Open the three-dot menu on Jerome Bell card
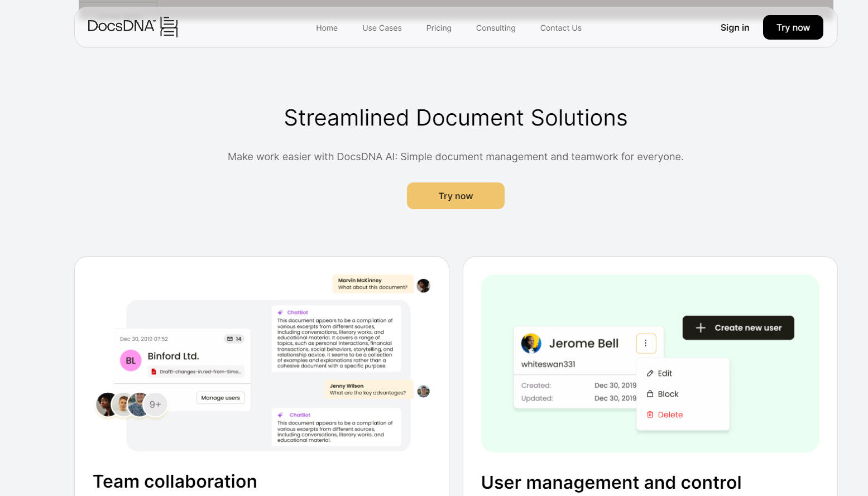The width and height of the screenshot is (868, 496). coord(646,343)
